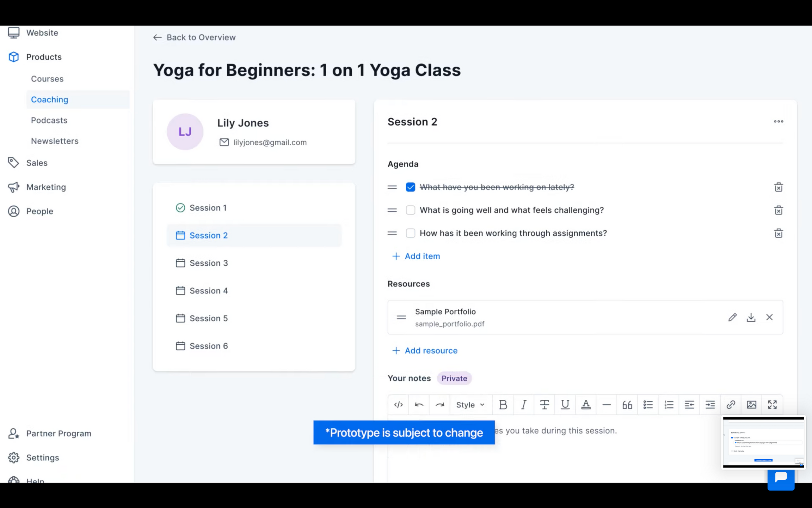Open the Style dropdown in editor
The image size is (812, 508).
click(x=470, y=405)
